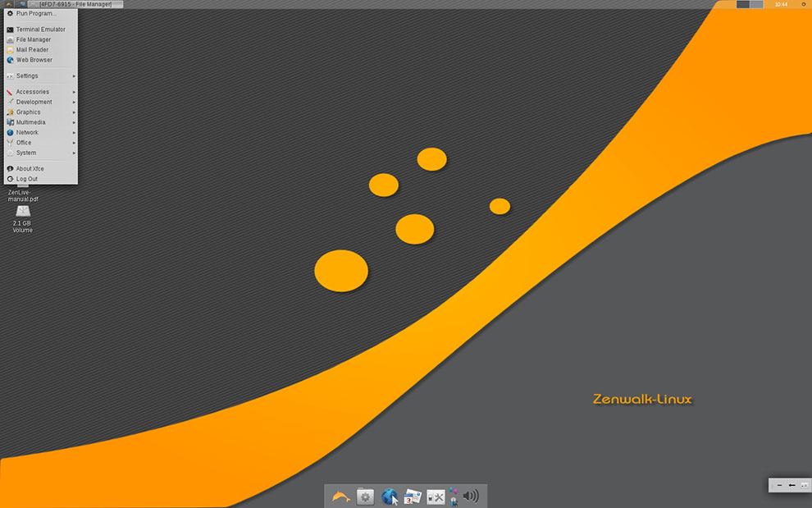Expand the Settings submenu

pyautogui.click(x=41, y=76)
